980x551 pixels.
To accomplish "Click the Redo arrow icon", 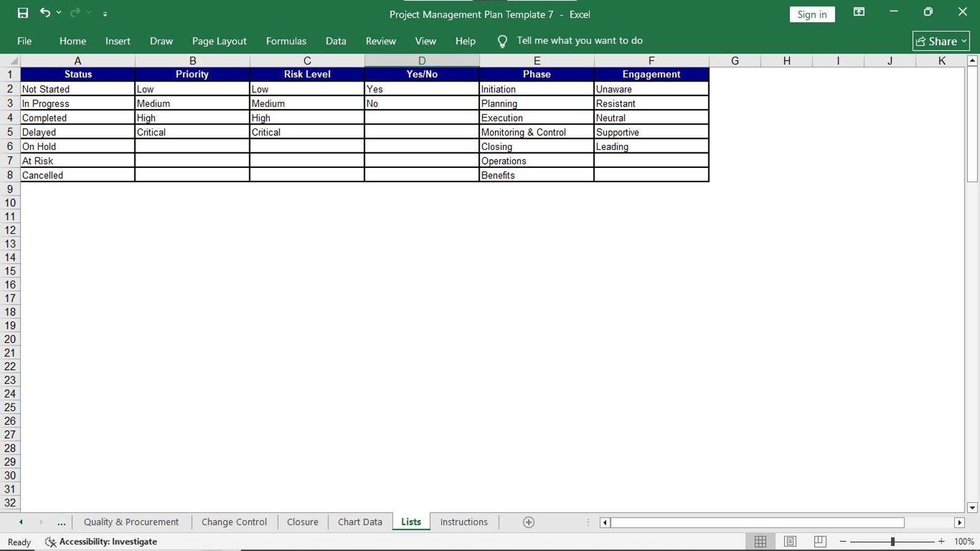I will 75,12.
